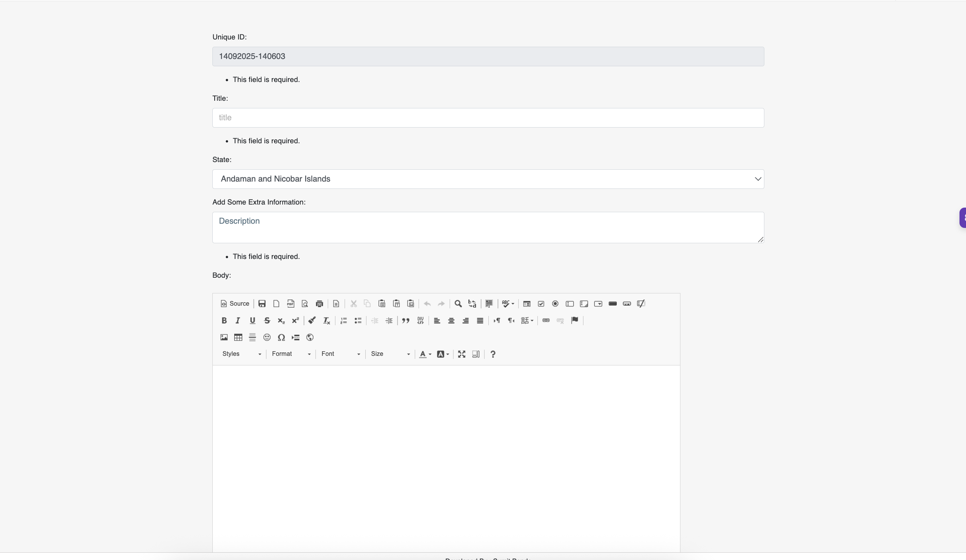This screenshot has height=560, width=966.
Task: Toggle bold formatting in editor
Action: tap(224, 321)
